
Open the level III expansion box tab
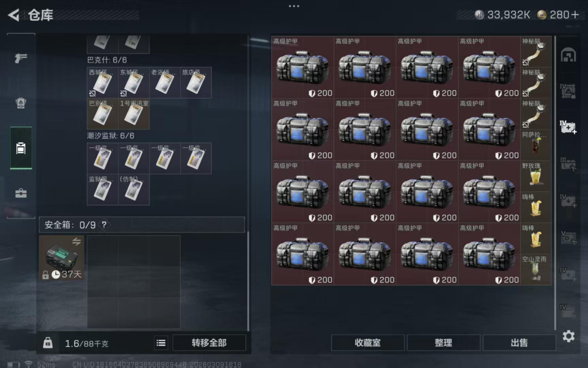pyautogui.click(x=568, y=164)
